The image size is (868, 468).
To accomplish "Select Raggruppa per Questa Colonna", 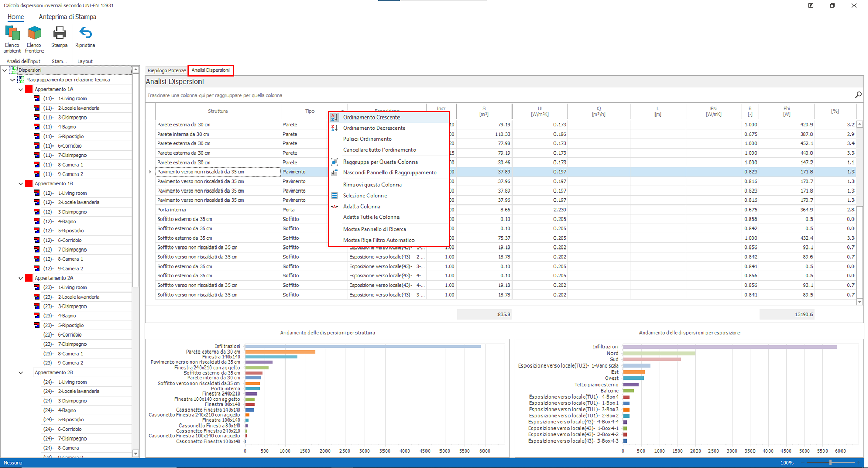I will point(380,162).
